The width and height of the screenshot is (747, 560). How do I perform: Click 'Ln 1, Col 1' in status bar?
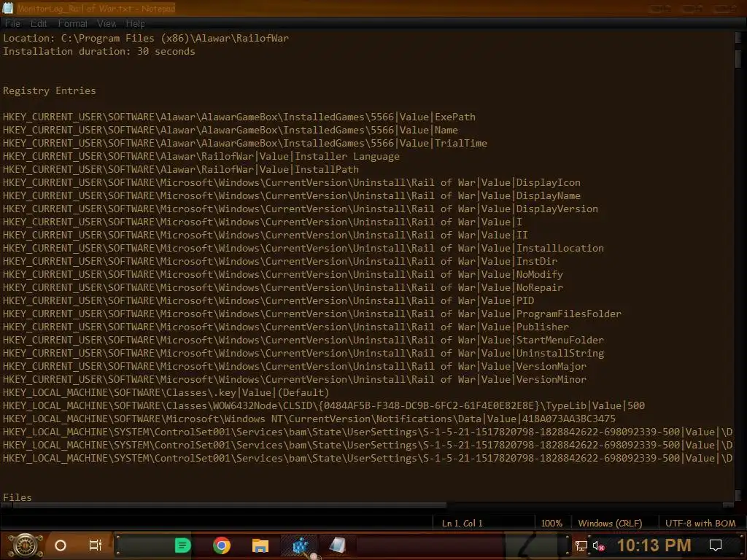pos(462,524)
